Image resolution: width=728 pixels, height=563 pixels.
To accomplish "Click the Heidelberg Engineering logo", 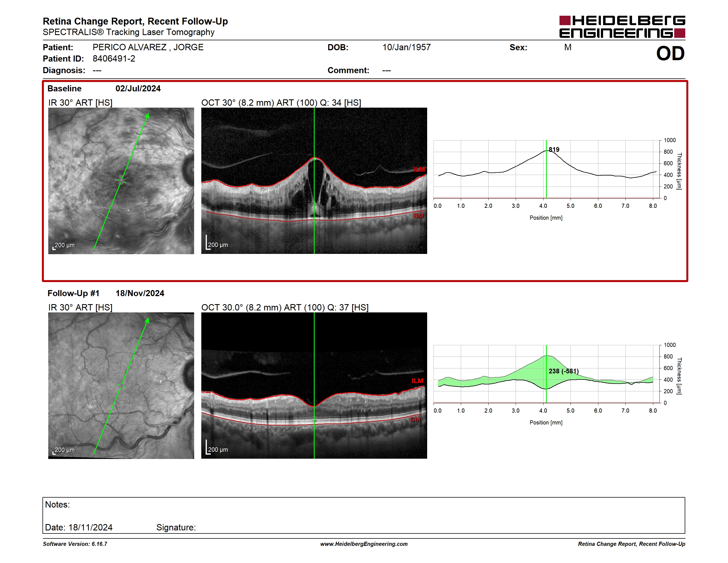I will pos(622,27).
